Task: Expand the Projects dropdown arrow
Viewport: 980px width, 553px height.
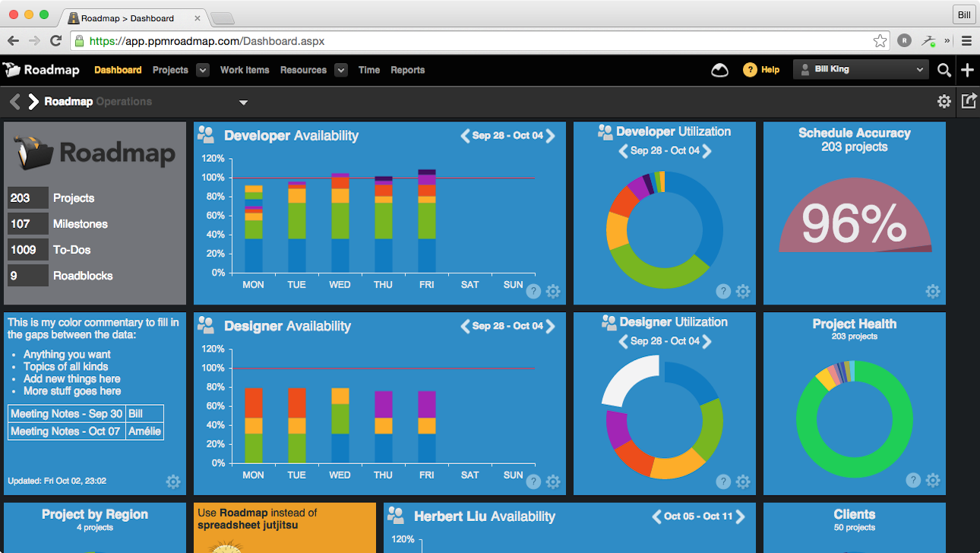Action: 203,70
